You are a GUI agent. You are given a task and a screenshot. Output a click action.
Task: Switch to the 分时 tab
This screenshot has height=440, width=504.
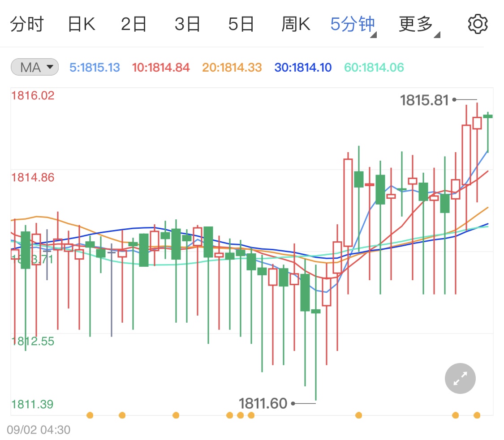27,24
